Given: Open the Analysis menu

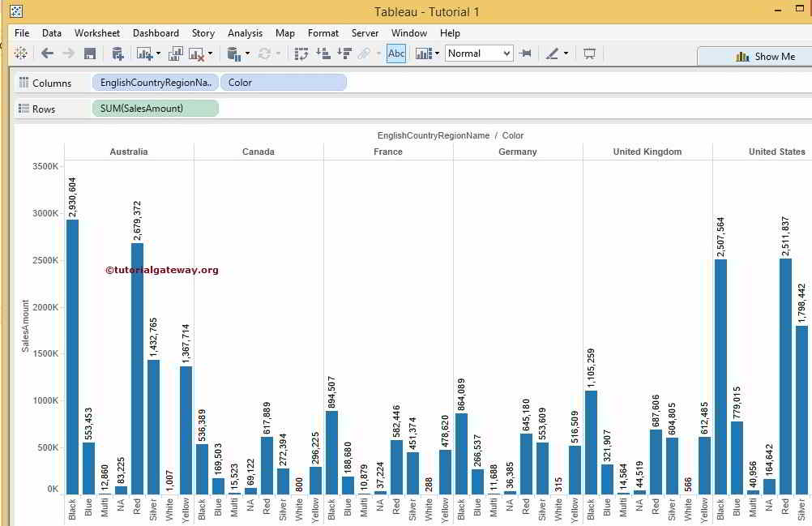Looking at the screenshot, I should tap(245, 33).
